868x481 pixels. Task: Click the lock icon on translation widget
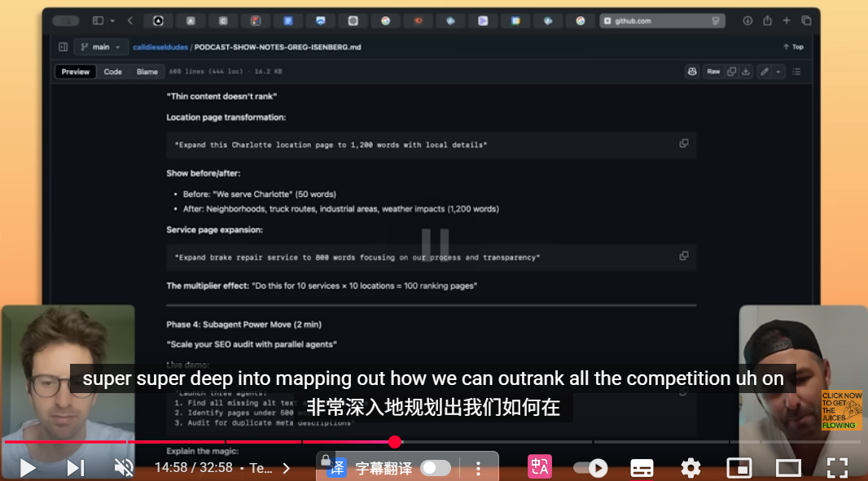click(x=326, y=459)
